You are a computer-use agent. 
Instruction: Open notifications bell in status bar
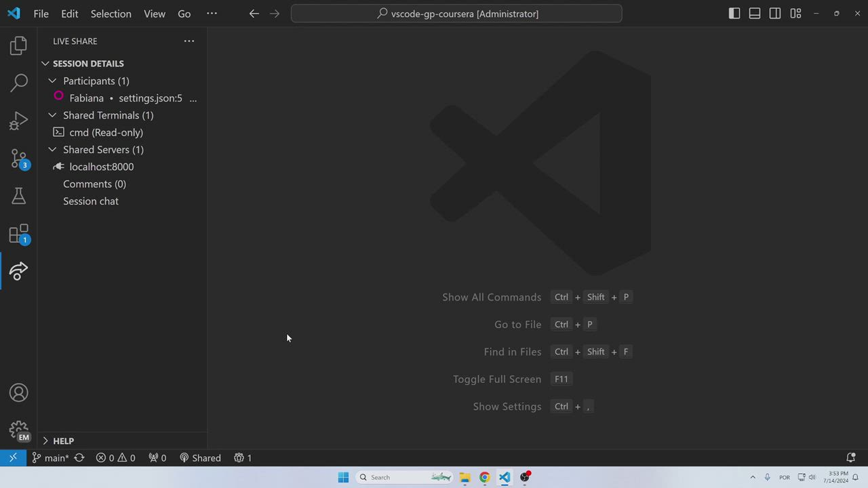(851, 458)
